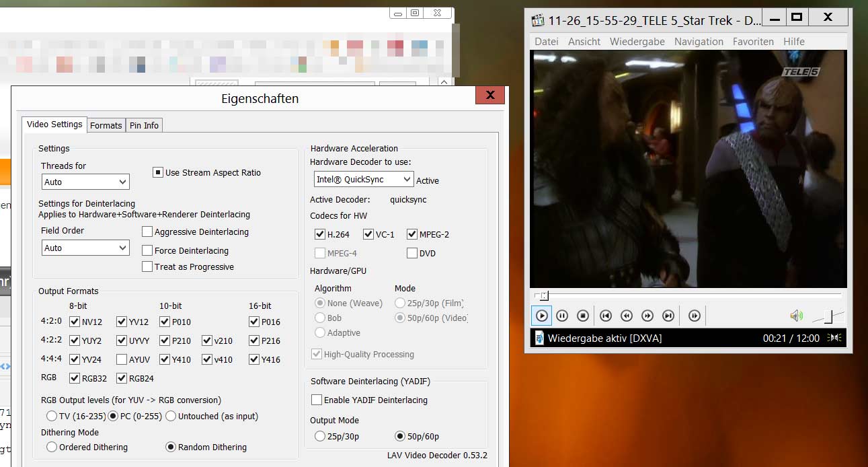The height and width of the screenshot is (467, 868).
Task: Open the Favoriten menu
Action: click(753, 41)
